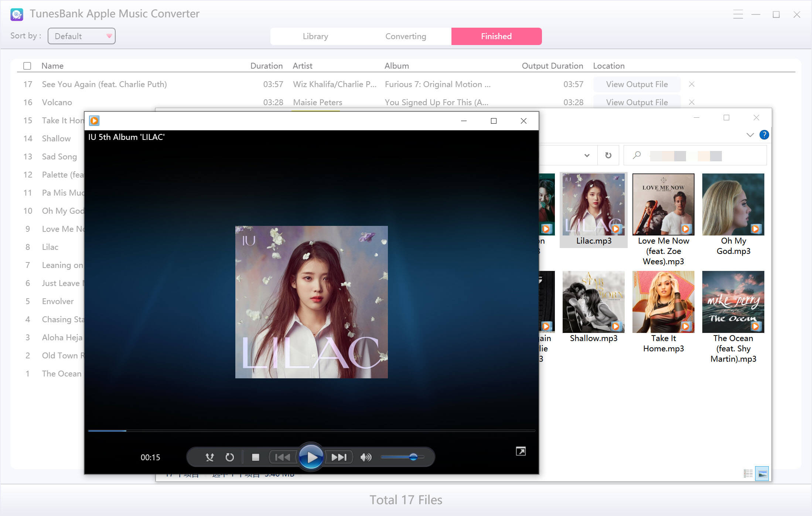View Output File for Volcano
The width and height of the screenshot is (812, 516).
tap(637, 102)
